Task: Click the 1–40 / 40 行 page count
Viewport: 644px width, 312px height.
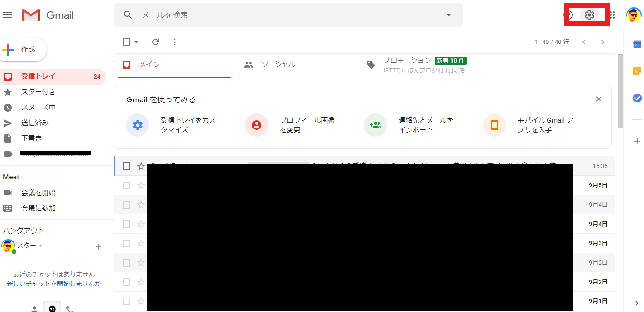Action: [552, 42]
